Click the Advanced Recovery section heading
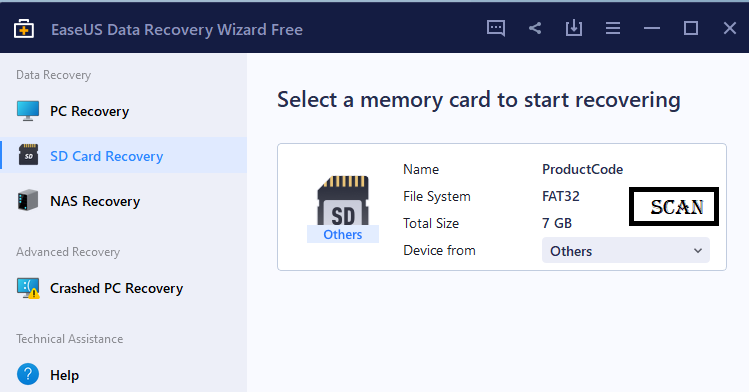 68,252
